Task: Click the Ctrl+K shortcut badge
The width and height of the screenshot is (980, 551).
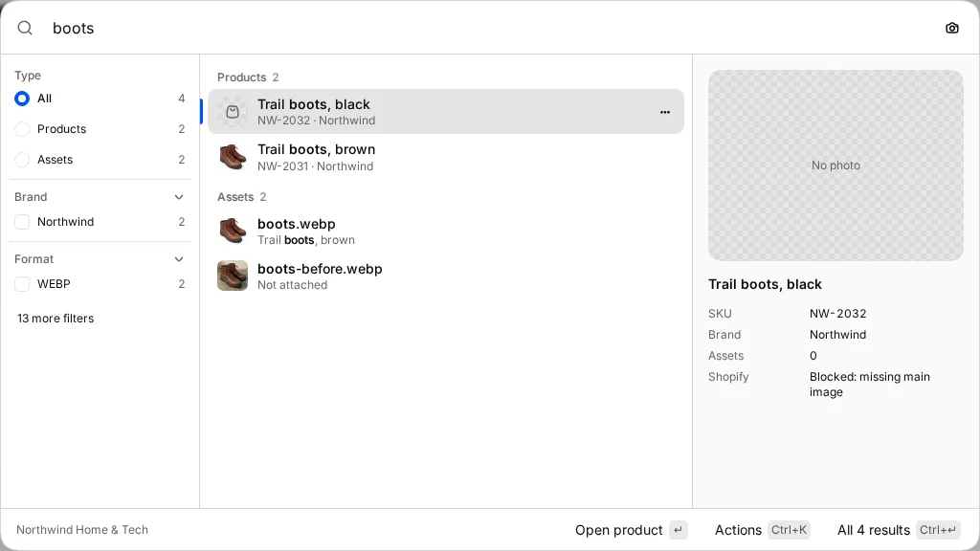Action: 789,530
